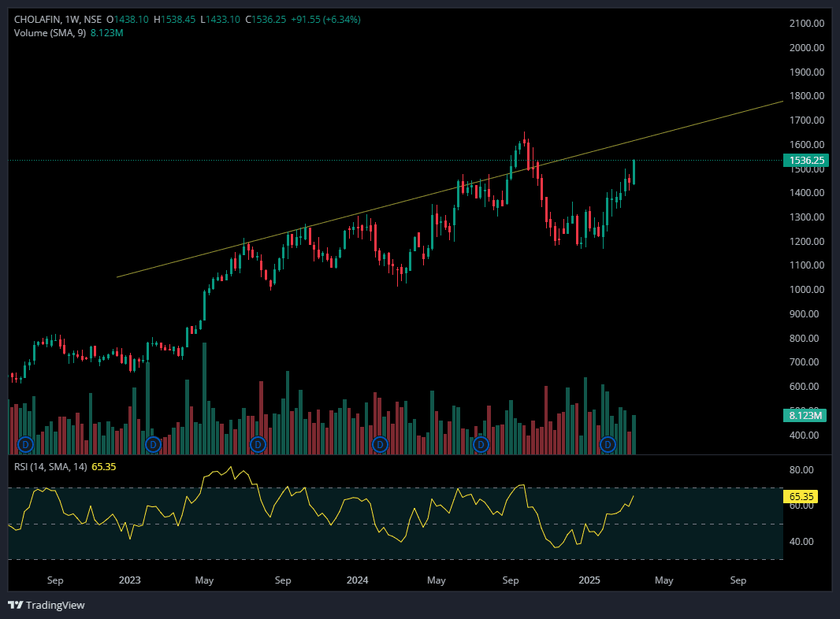Image resolution: width=840 pixels, height=619 pixels.
Task: Select the Volume (SMA, 9) indicator legend
Action: 50,32
